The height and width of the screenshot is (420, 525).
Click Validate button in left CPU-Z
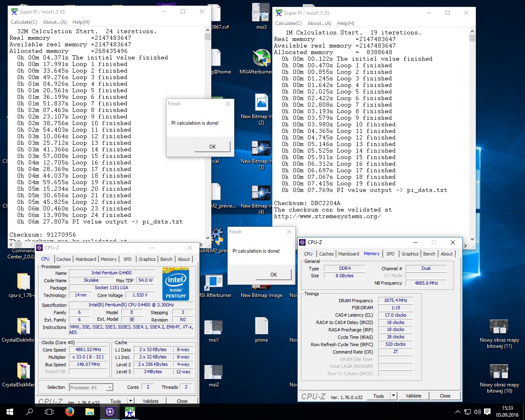151,401
